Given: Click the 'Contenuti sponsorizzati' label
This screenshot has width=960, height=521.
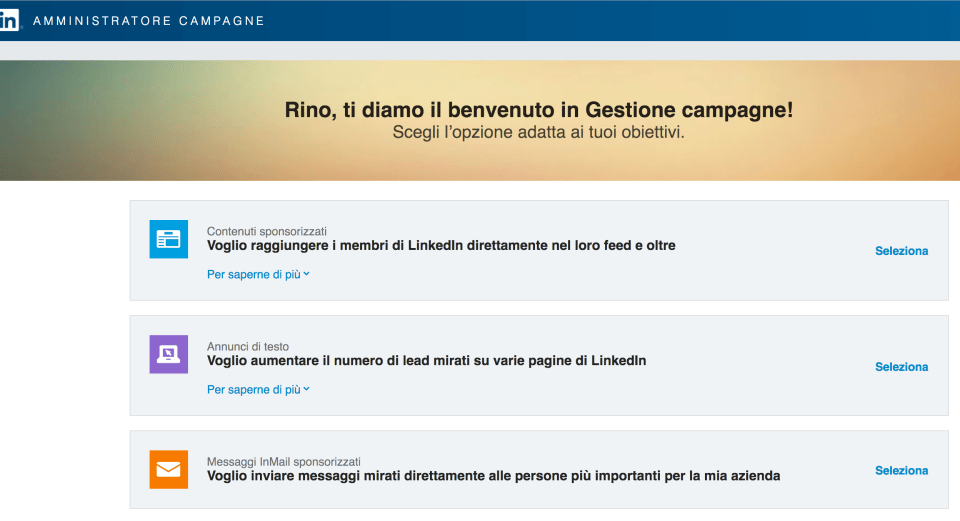Looking at the screenshot, I should pos(266,231).
